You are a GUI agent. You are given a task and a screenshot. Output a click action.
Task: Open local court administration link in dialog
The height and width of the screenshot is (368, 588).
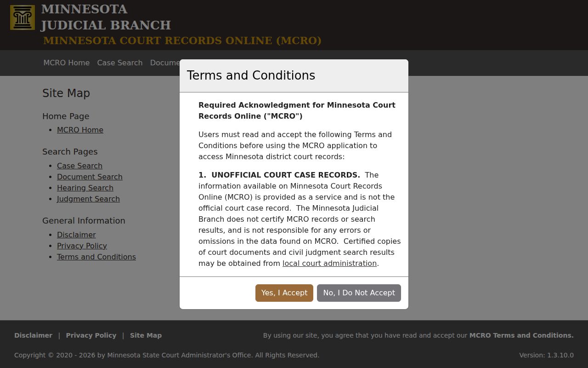(329, 264)
